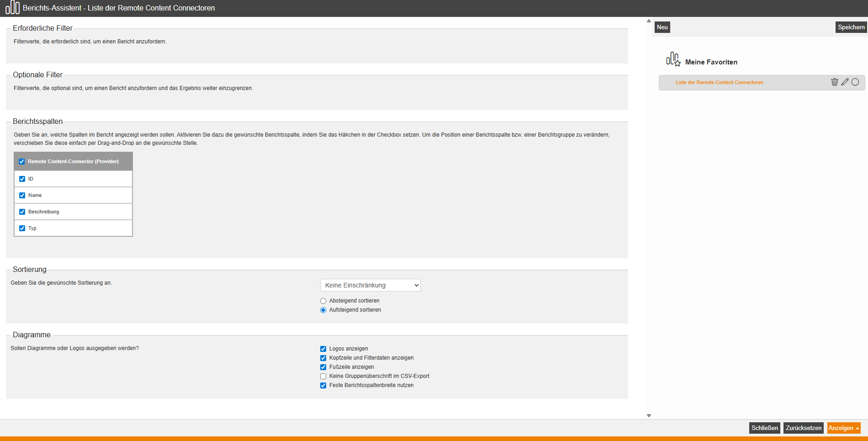Uncheck the ID column checkbox
Image resolution: width=868 pixels, height=441 pixels.
(22, 179)
